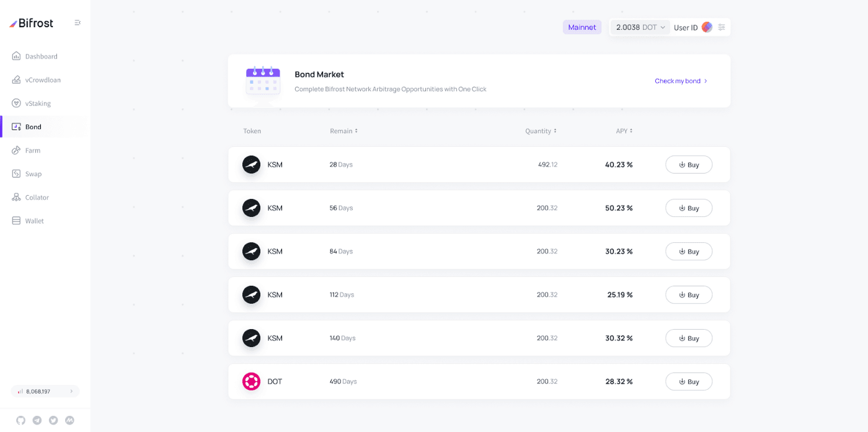Buy the KSM bond with 112 Days remaining
This screenshot has width=868, height=432.
[x=689, y=295]
